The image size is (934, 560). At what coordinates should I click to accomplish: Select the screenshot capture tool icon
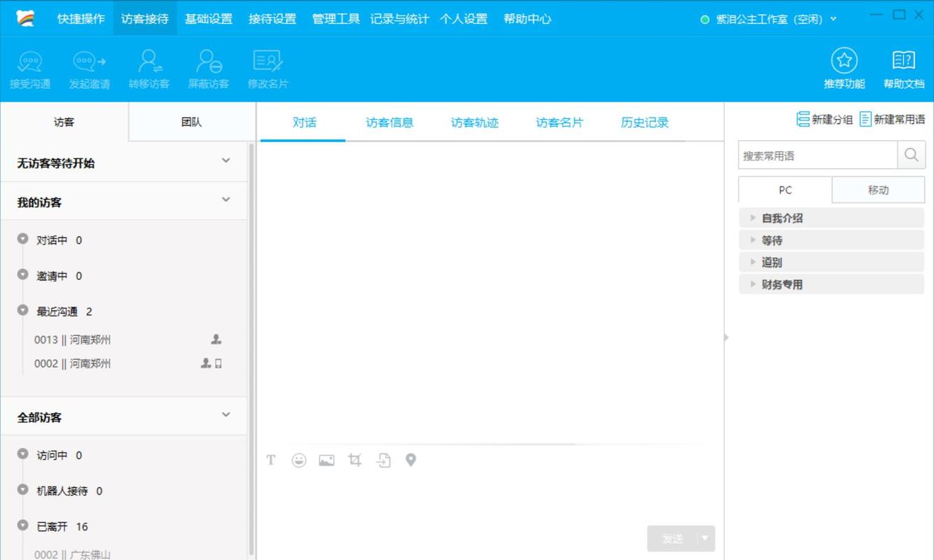tap(354, 460)
